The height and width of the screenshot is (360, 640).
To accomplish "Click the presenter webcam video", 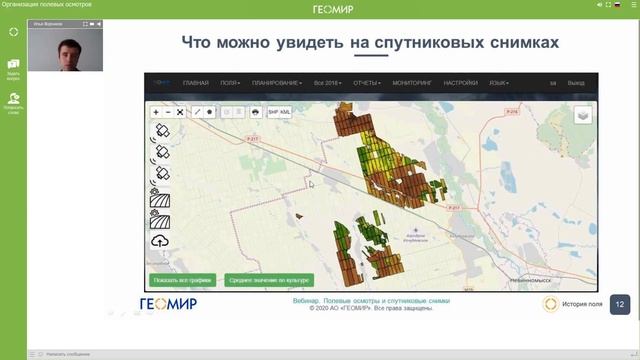I will point(65,49).
